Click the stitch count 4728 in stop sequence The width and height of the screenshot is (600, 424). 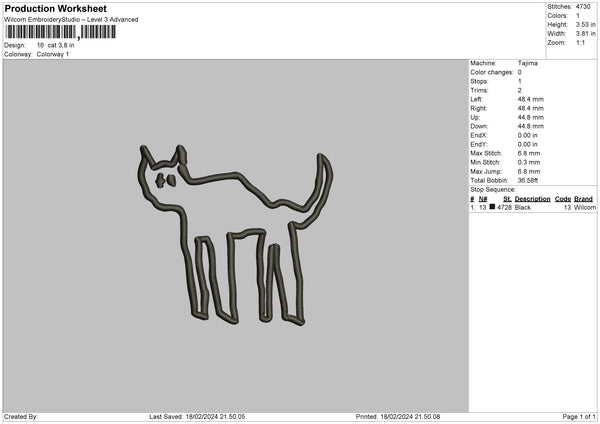[x=504, y=207]
